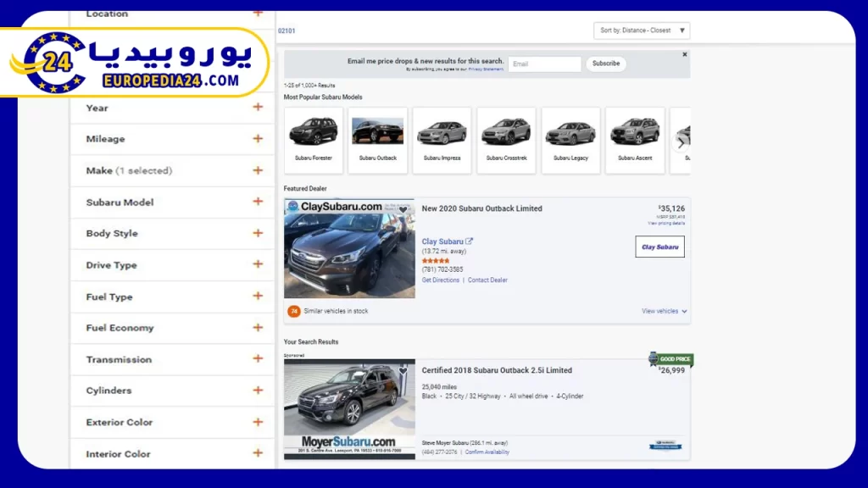Expand View vehicles dropdown
868x488 pixels.
click(x=665, y=311)
